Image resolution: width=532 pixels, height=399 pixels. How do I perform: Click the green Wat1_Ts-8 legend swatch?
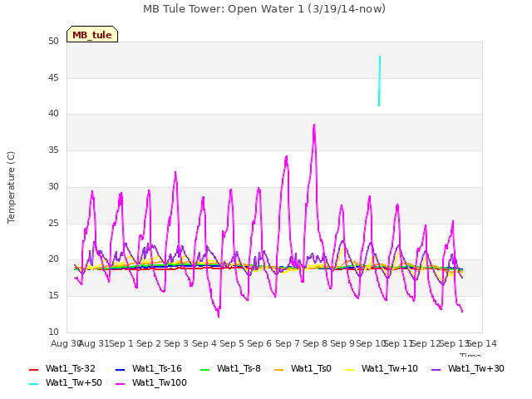[205, 369]
